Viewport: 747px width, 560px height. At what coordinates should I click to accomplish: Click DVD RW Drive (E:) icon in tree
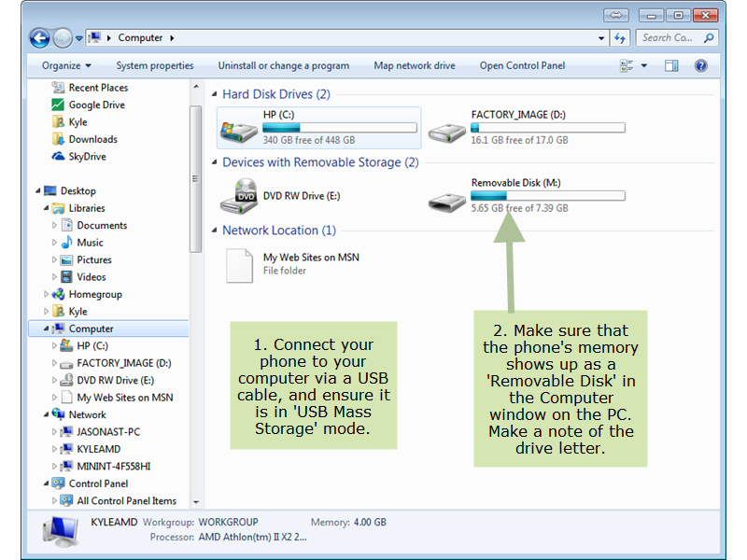pos(66,380)
